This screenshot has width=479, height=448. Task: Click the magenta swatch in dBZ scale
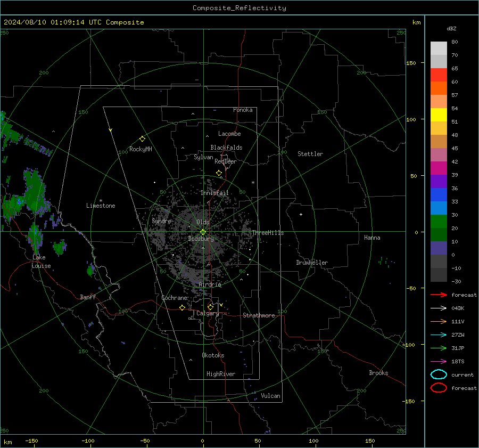tap(439, 168)
